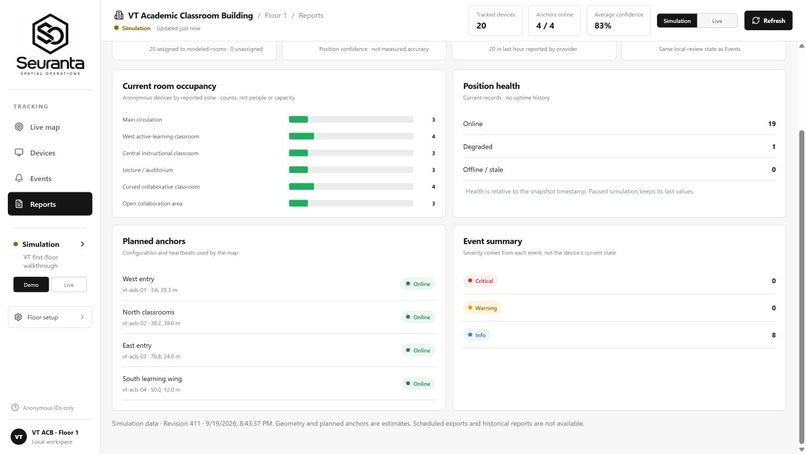
Task: Click the Online health row
Action: click(619, 123)
